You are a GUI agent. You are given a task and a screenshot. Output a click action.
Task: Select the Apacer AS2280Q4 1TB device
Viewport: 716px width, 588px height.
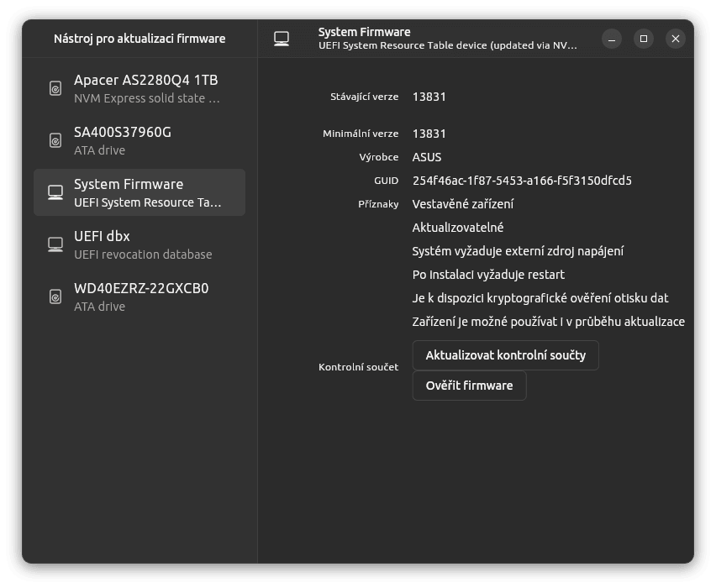click(139, 88)
